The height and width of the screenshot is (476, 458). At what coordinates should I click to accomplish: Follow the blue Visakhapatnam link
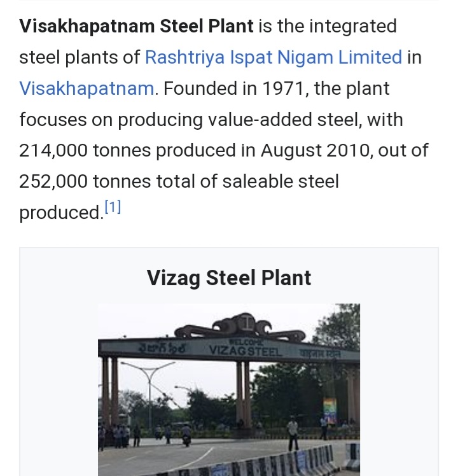[x=87, y=88]
